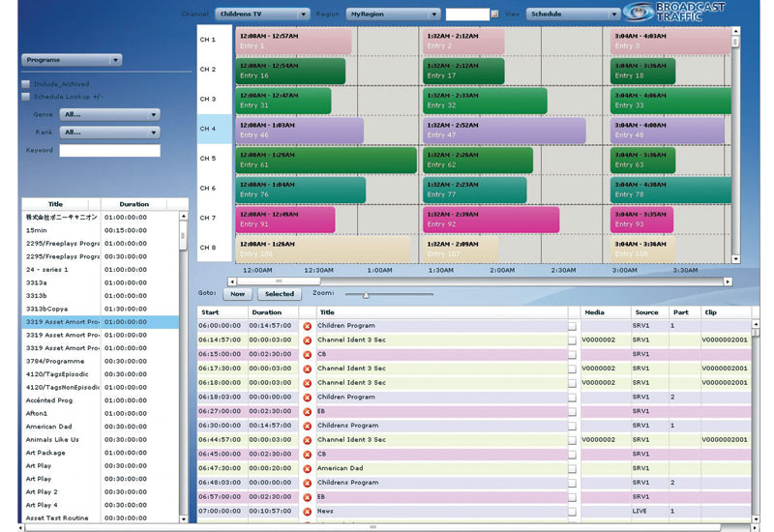Image resolution: width=774 pixels, height=532 pixels.
Task: Click the date input field beside the calendar icon
Action: (x=467, y=15)
